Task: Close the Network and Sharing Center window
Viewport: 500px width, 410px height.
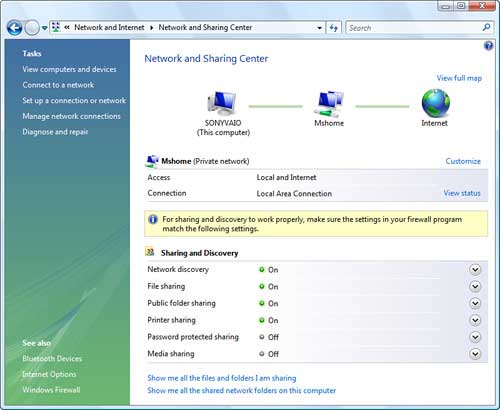Action: coord(482,6)
